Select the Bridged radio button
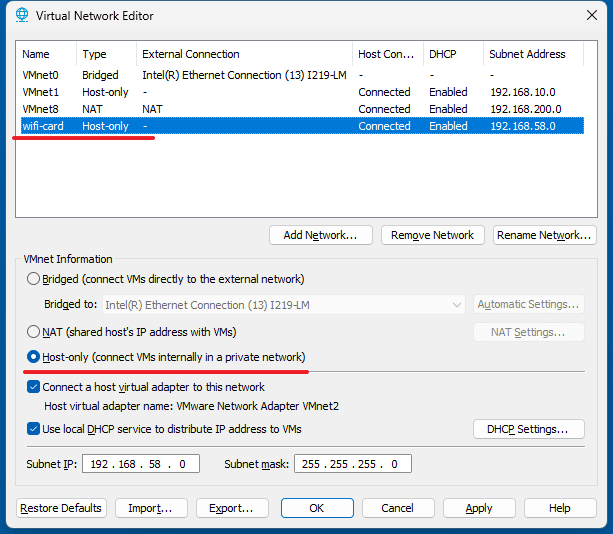This screenshot has width=613, height=534. coord(35,279)
